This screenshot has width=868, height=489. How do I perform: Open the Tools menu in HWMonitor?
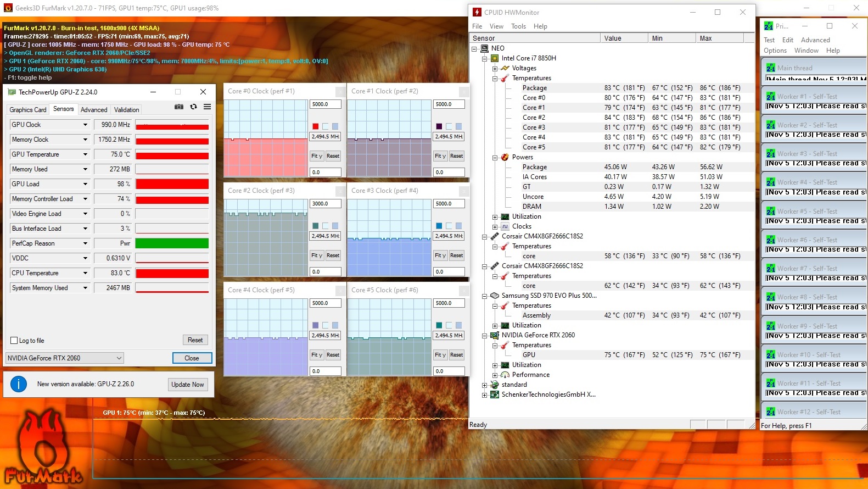click(518, 26)
